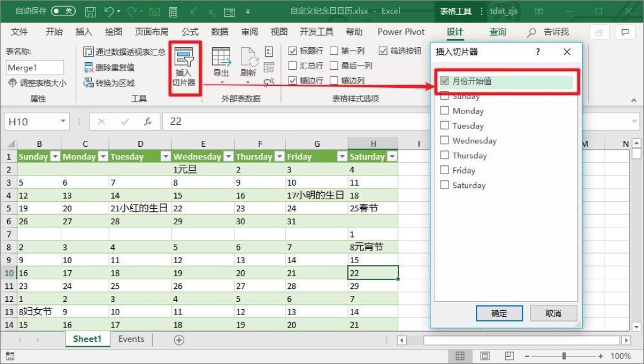This screenshot has width=644, height=364.
Task: Click the insert function fx icon
Action: [x=148, y=122]
